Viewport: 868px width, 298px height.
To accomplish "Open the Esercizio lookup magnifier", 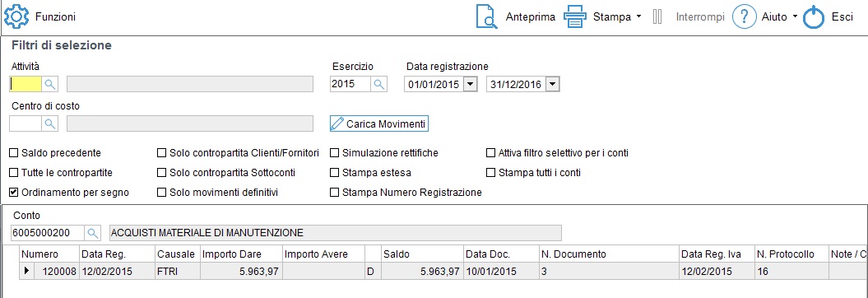I will click(378, 84).
